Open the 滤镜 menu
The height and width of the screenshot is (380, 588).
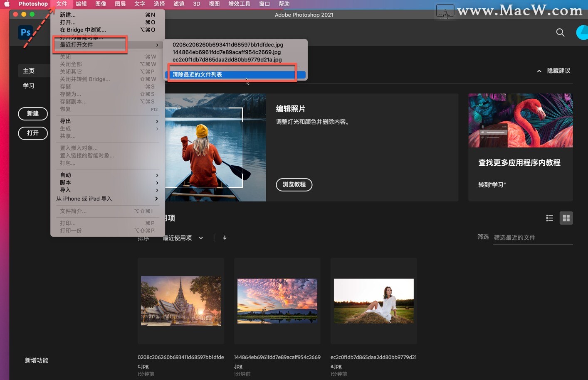tap(179, 4)
